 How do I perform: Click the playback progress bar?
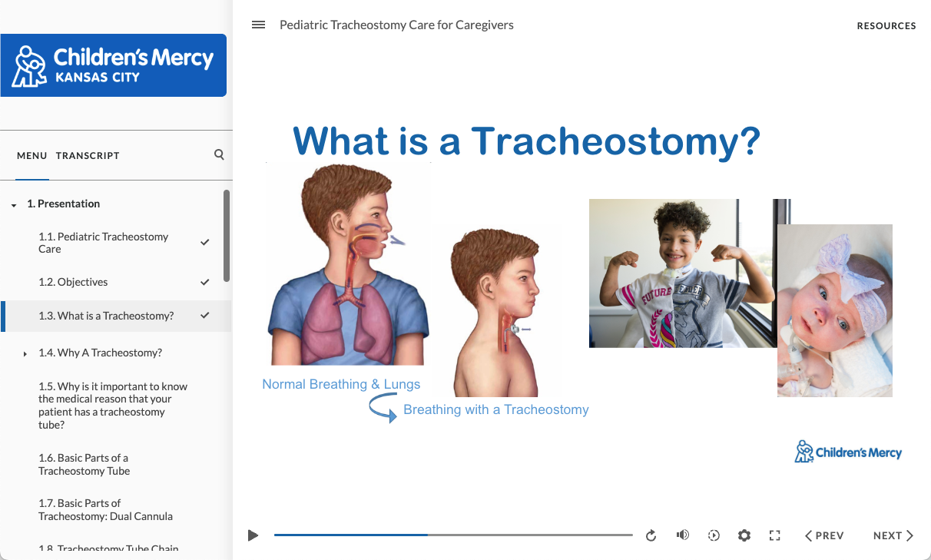pos(453,534)
